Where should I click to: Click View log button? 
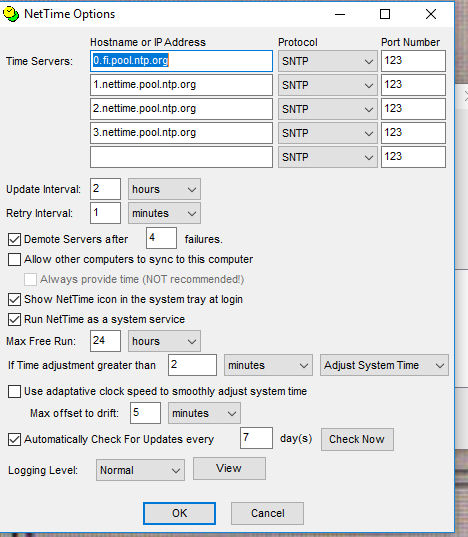click(x=229, y=468)
